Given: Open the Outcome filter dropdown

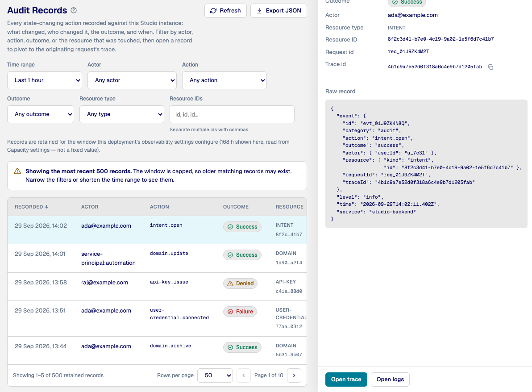Looking at the screenshot, I should click(x=40, y=114).
